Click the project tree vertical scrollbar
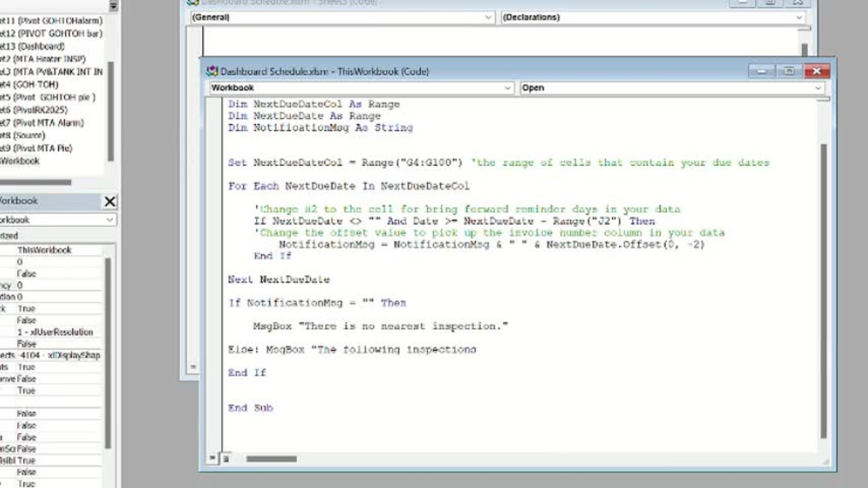Screen dimensions: 868x488 tap(111, 111)
